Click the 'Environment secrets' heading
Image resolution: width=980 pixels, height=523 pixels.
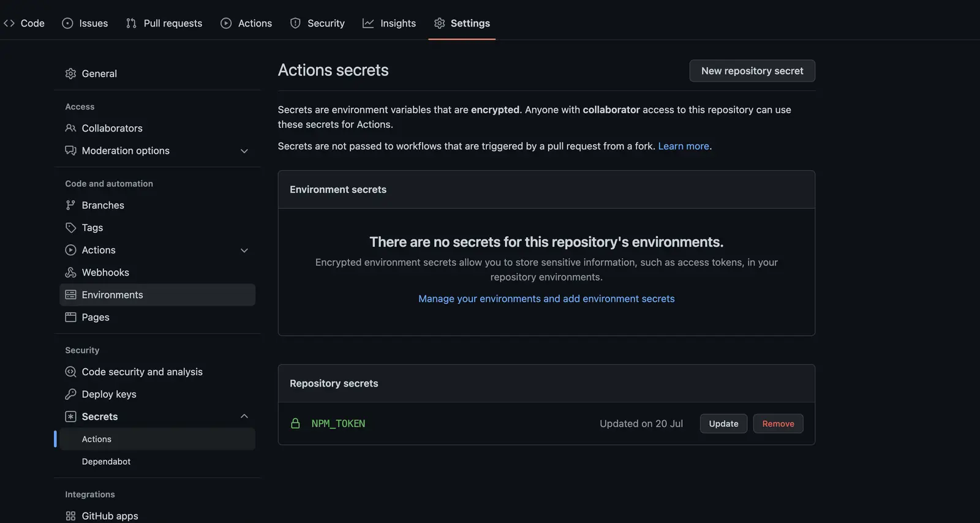coord(338,190)
